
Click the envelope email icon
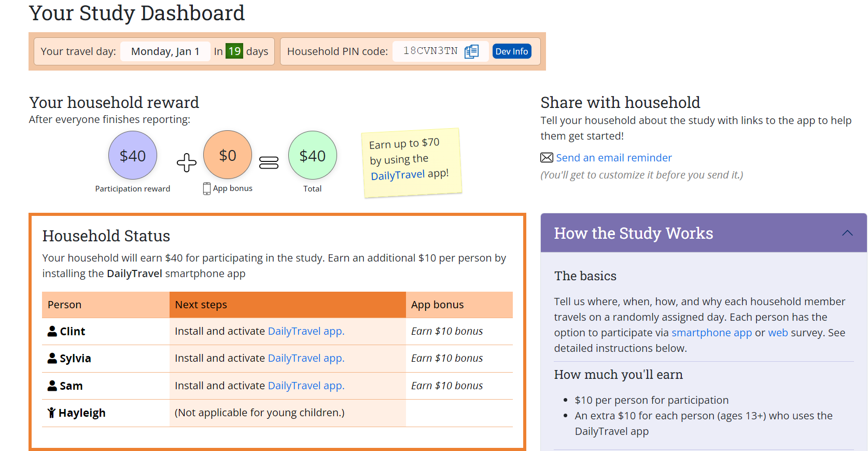click(547, 158)
